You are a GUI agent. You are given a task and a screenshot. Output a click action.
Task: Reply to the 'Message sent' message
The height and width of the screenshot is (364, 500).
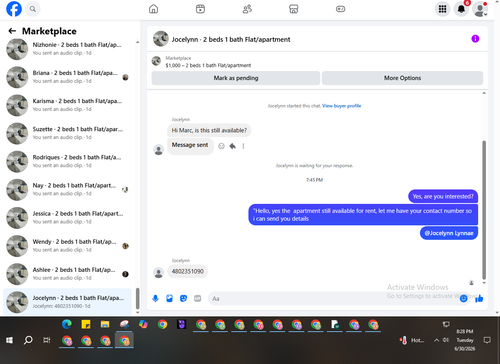coord(233,146)
